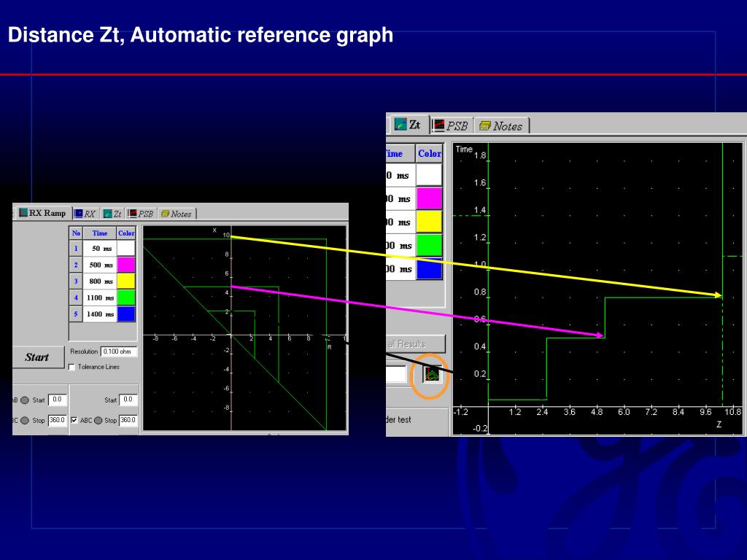This screenshot has width=747, height=560.
Task: Click the yellow color swatch in Zt window
Action: click(x=429, y=222)
